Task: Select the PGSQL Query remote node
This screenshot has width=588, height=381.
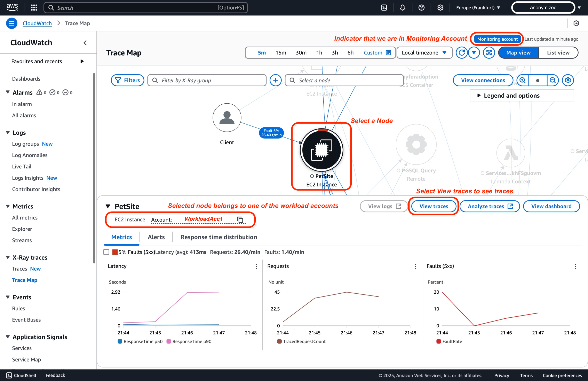Action: tap(416, 144)
